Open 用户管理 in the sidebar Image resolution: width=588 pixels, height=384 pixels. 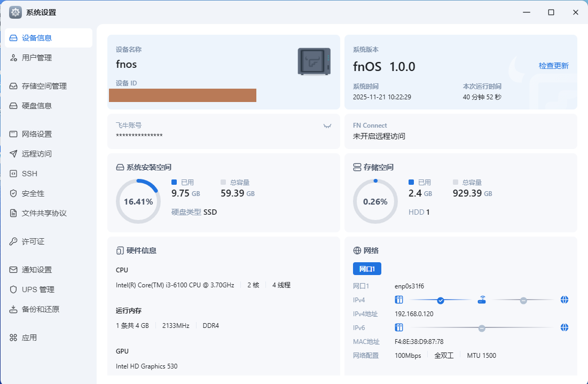(x=37, y=58)
